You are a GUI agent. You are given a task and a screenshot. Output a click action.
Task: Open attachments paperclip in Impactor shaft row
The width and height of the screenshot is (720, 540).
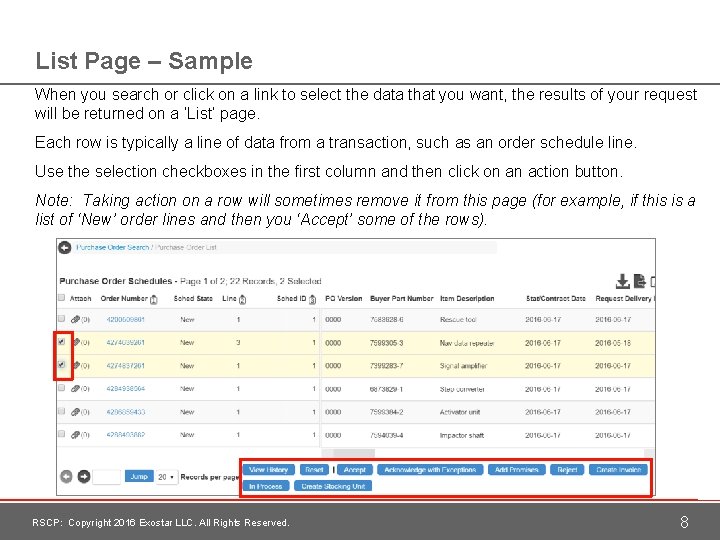pos(75,435)
